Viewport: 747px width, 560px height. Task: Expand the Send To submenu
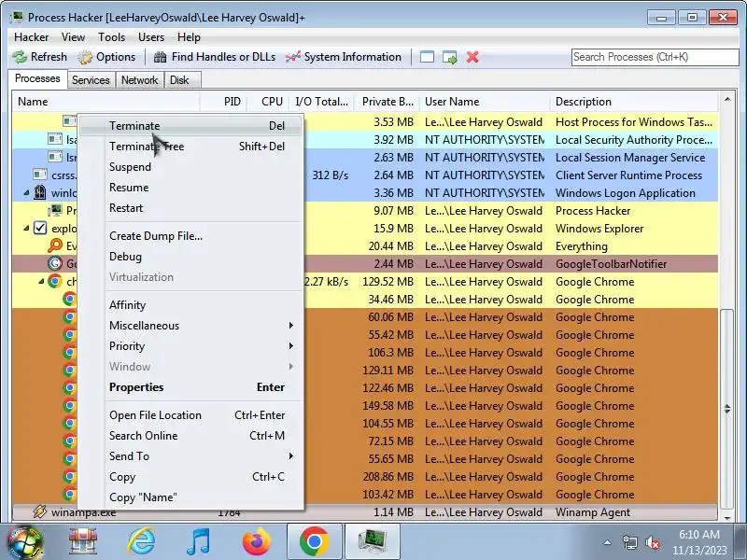190,455
